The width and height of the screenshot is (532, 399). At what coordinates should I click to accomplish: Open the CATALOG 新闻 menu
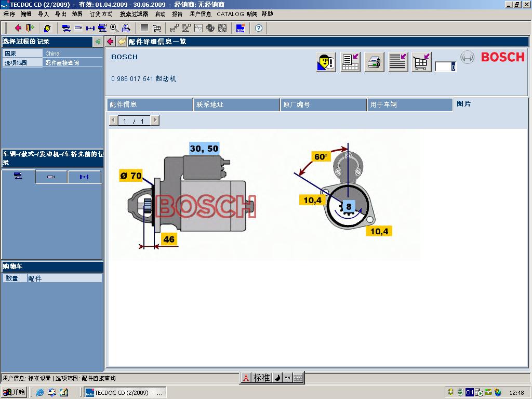tap(237, 14)
